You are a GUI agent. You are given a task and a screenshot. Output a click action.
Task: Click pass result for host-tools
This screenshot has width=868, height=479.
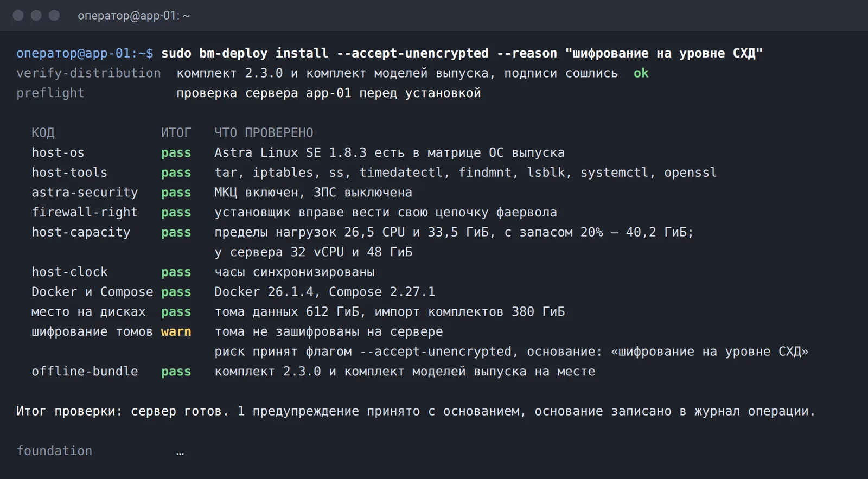coord(176,173)
